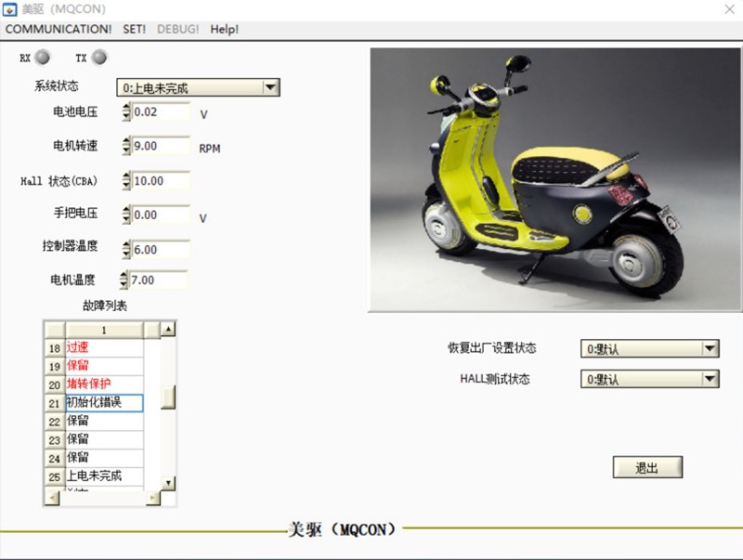Screen dimensions: 743x560
Task: Open the DEBUG! menu
Action: pyautogui.click(x=177, y=30)
